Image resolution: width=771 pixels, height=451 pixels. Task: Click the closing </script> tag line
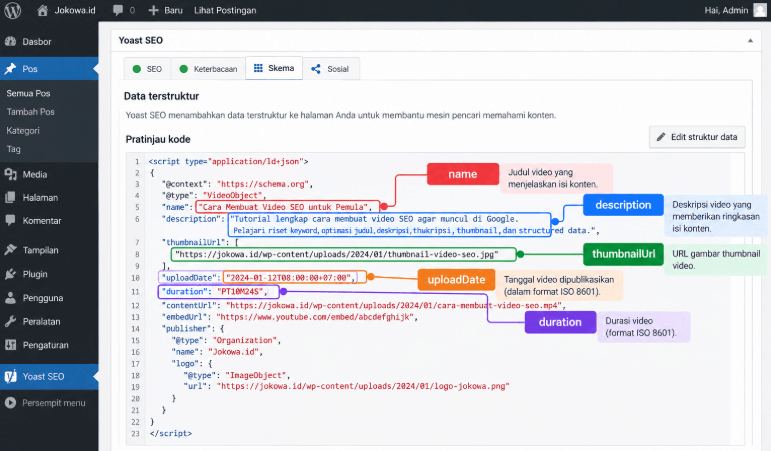(171, 434)
